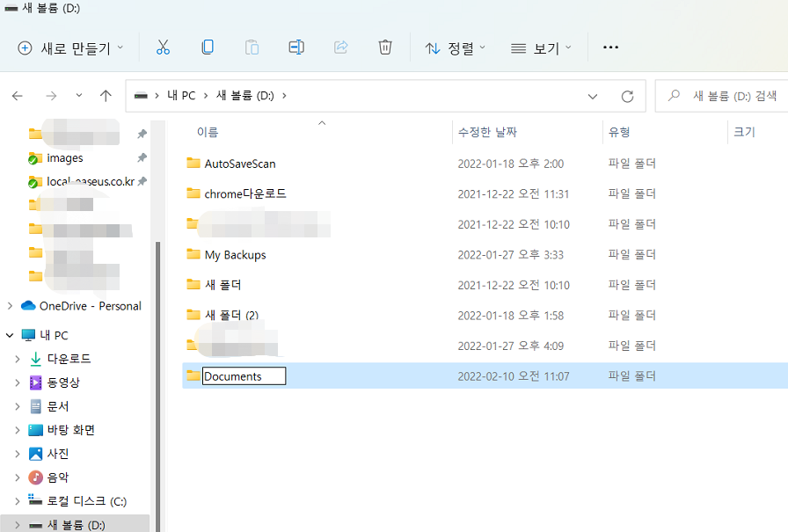Select the Cut icon in the toolbar
The height and width of the screenshot is (532, 788).
pyautogui.click(x=163, y=47)
